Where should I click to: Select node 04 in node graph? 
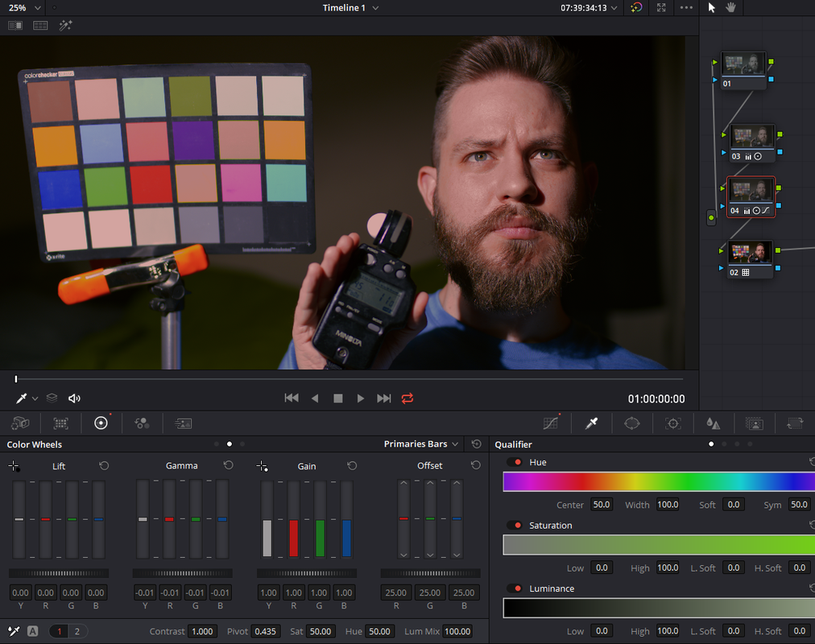pyautogui.click(x=751, y=197)
